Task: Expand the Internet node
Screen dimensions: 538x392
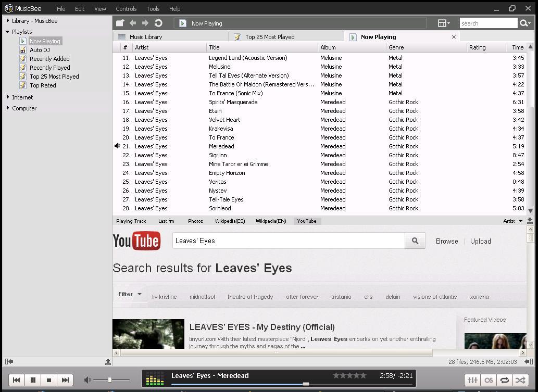Action: (x=7, y=97)
